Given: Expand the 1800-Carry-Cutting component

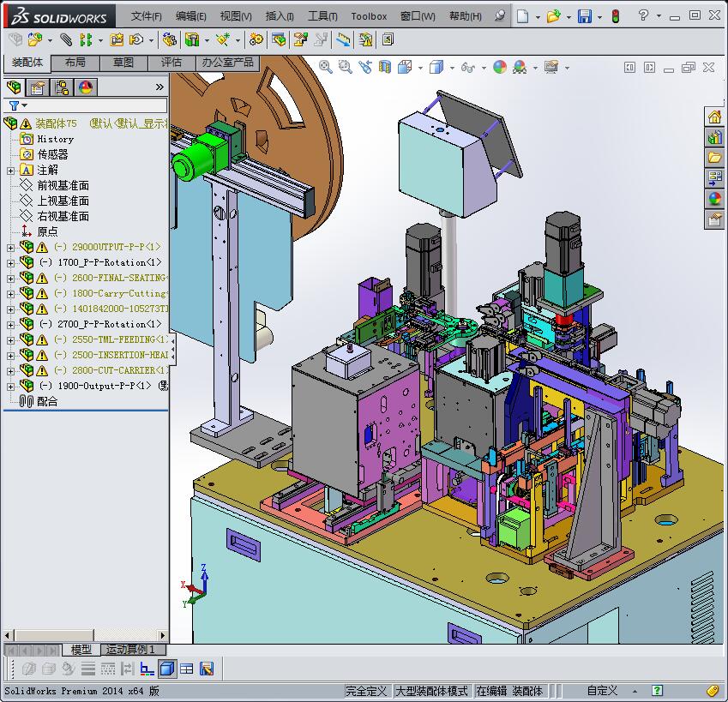Looking at the screenshot, I should coord(10,294).
